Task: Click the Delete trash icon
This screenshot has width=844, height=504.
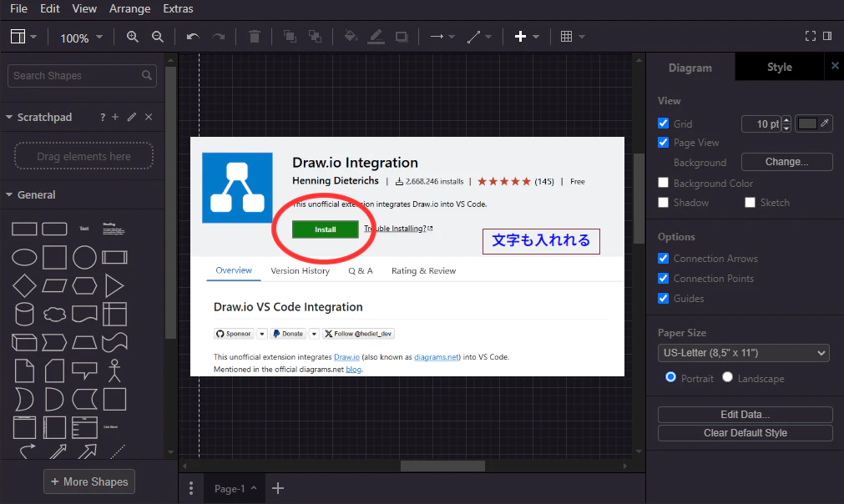Action: pos(255,37)
